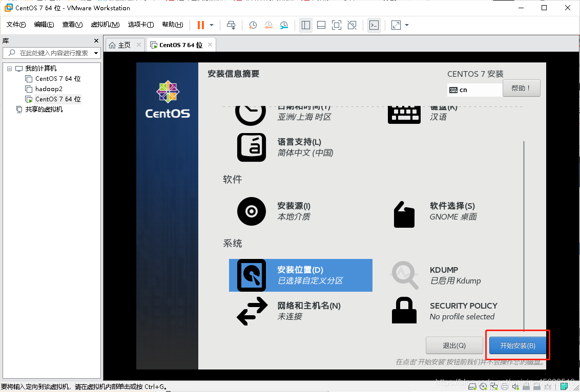Click the first USB device status icon
This screenshot has height=392, width=580.
point(527,387)
